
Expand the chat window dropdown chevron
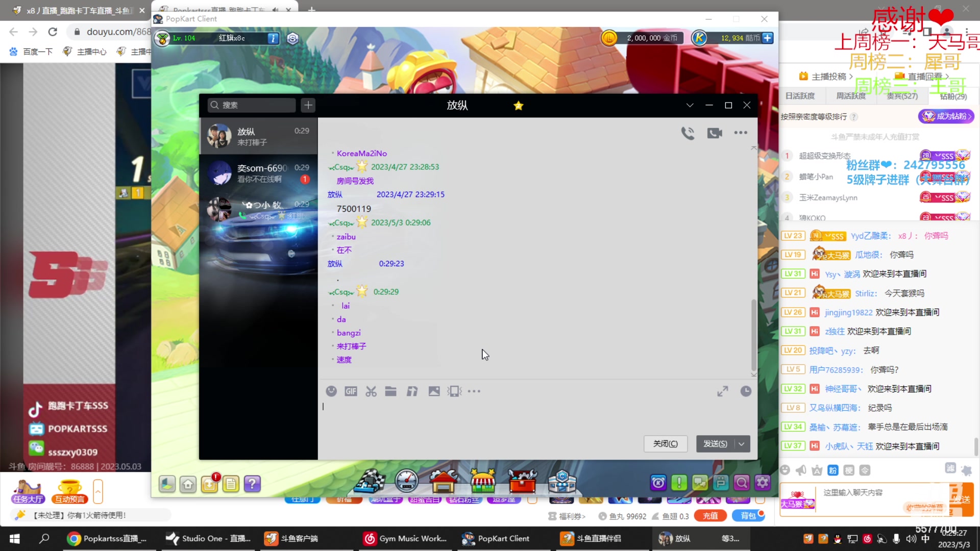pos(690,105)
